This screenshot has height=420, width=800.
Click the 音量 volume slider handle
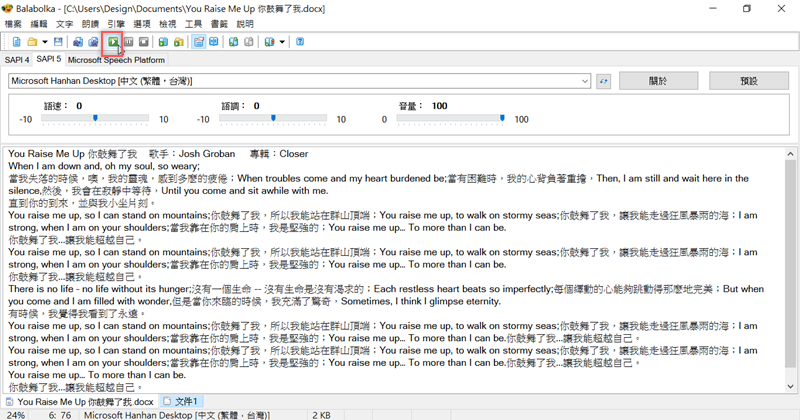coord(502,118)
